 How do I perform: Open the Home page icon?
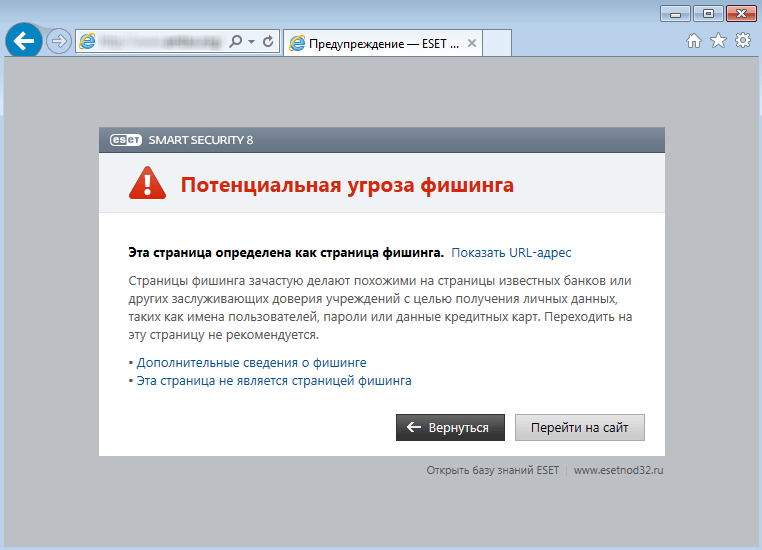[x=693, y=41]
